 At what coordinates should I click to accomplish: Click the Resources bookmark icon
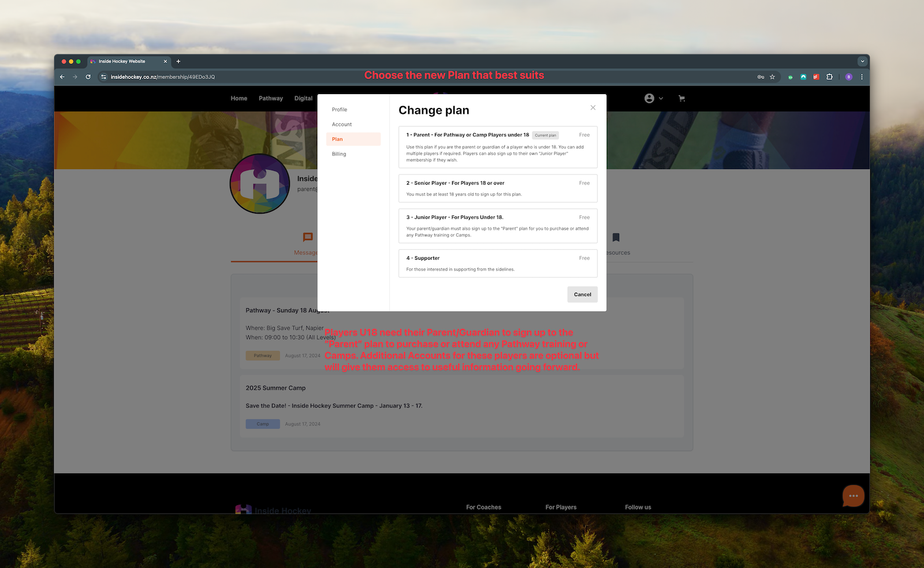click(x=616, y=237)
